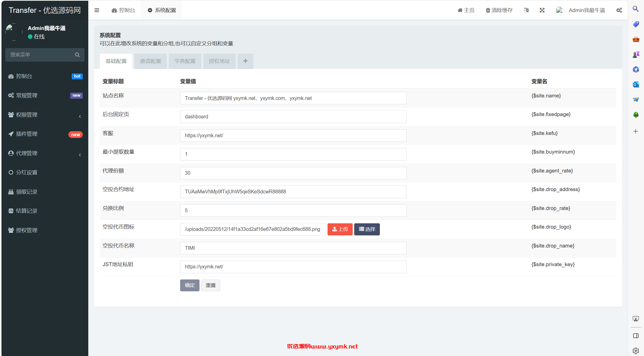Viewport: 644px width, 356px height.
Task: Go to 主页 home link
Action: (x=466, y=10)
